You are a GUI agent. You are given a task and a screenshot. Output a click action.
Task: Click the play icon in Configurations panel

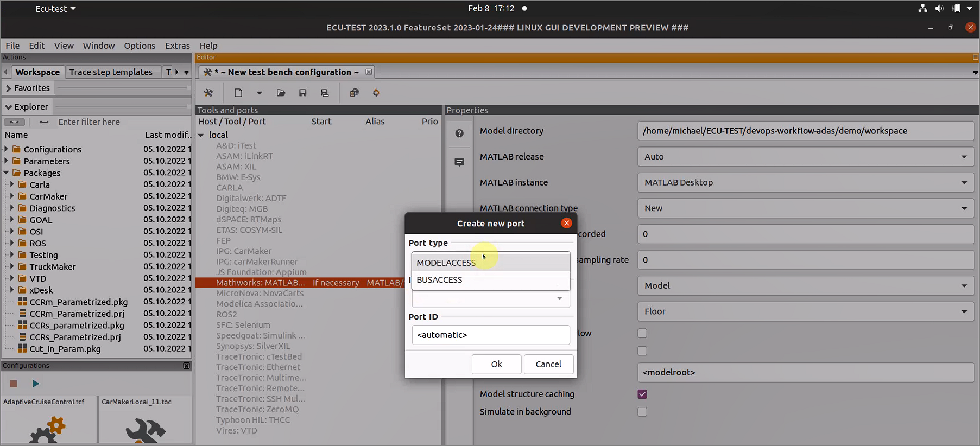[x=35, y=384]
